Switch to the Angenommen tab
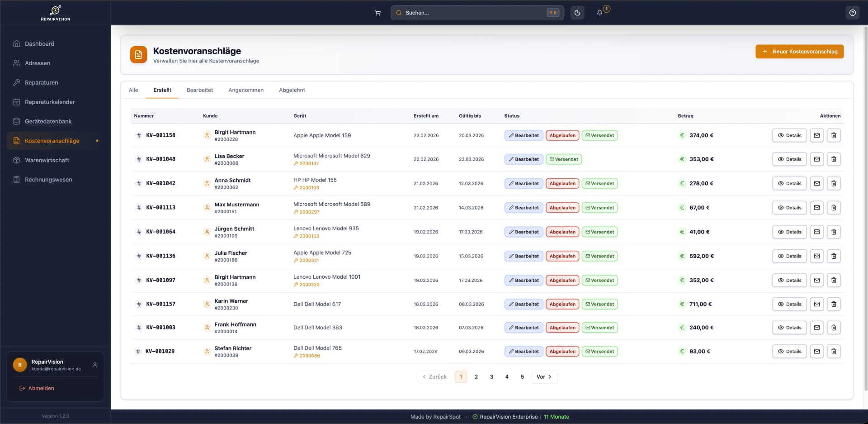 click(x=245, y=90)
